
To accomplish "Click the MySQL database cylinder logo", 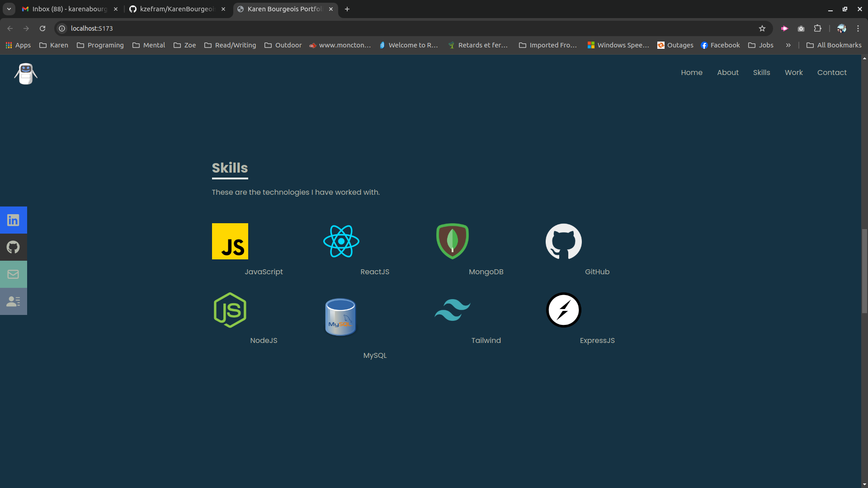I will [x=341, y=317].
